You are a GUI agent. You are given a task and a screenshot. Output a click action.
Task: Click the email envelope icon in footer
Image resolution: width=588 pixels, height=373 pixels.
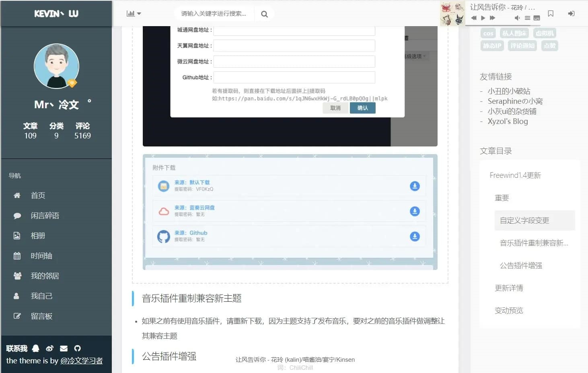point(64,348)
